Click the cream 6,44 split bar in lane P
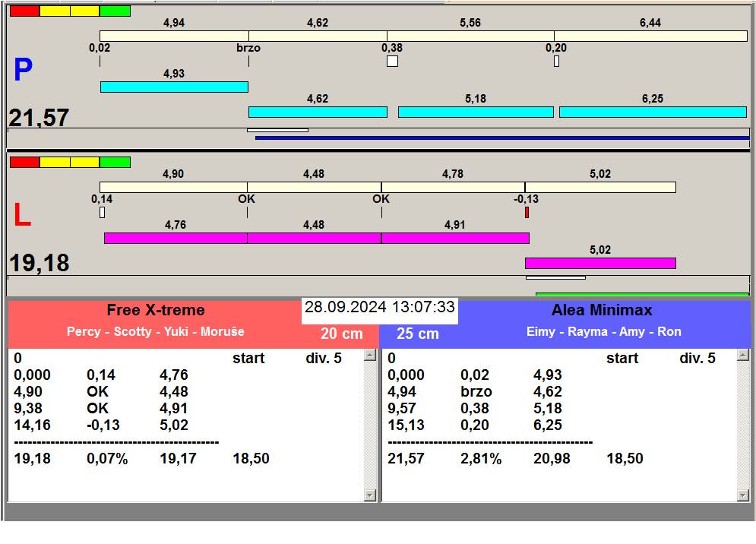756x544 pixels. click(650, 36)
